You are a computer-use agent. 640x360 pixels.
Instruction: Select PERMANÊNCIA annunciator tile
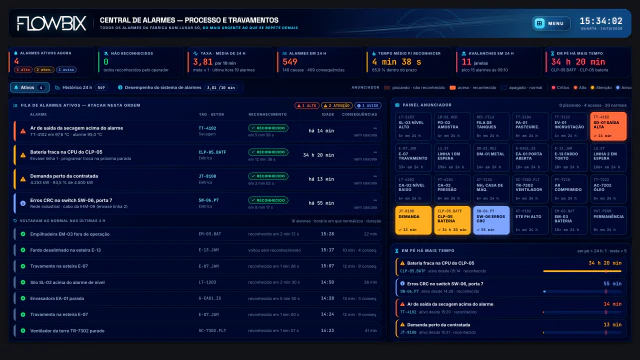[x=608, y=220]
